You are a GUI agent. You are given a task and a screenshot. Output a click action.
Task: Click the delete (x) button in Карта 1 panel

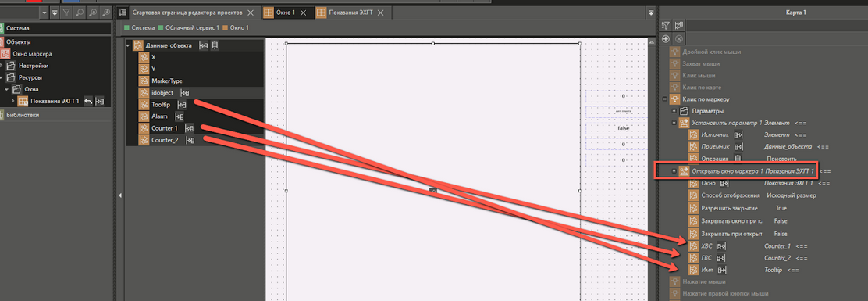tap(678, 39)
